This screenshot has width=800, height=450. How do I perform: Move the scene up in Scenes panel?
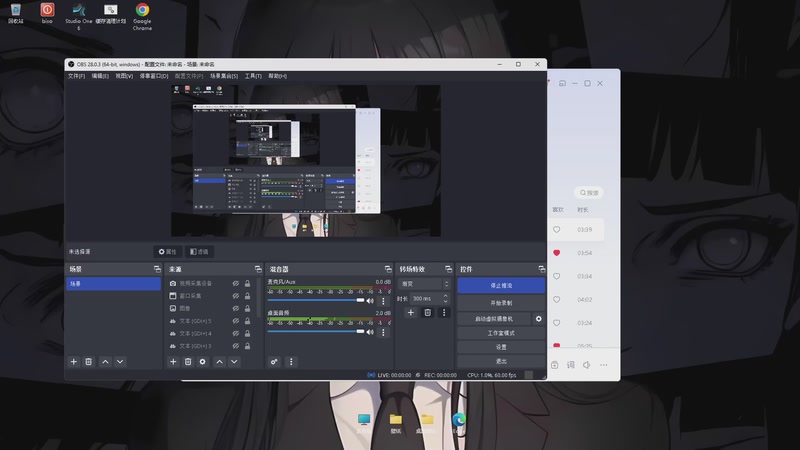coord(105,362)
